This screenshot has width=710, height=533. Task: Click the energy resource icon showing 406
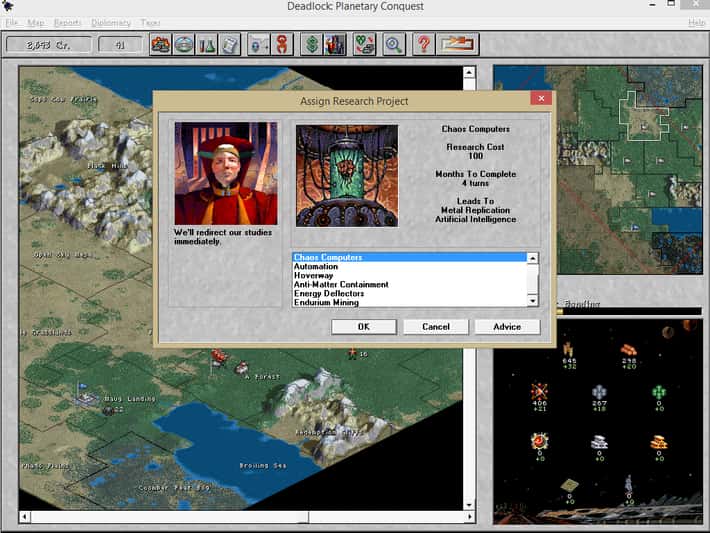tap(539, 391)
